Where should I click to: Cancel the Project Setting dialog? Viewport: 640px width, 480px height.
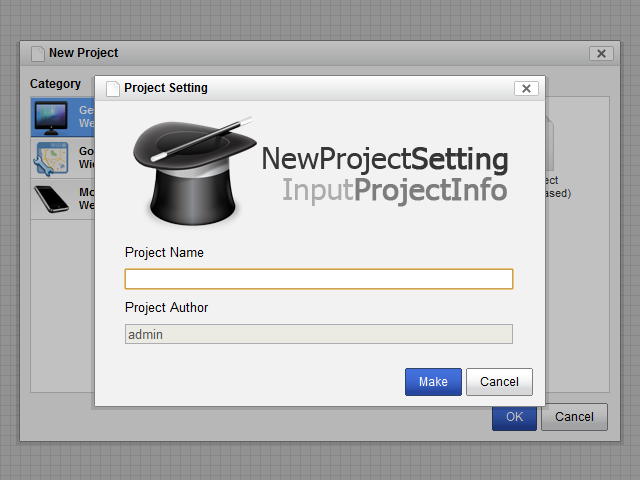499,382
